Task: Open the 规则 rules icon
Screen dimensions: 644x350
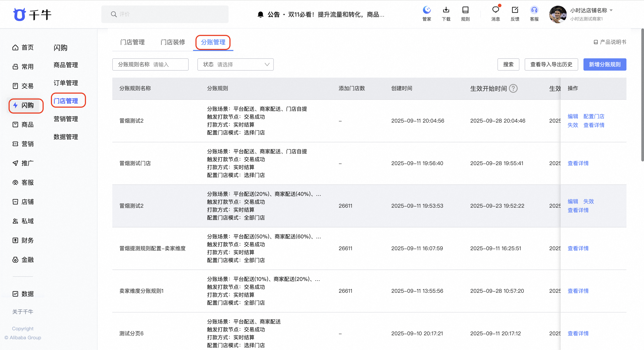Action: tap(465, 11)
